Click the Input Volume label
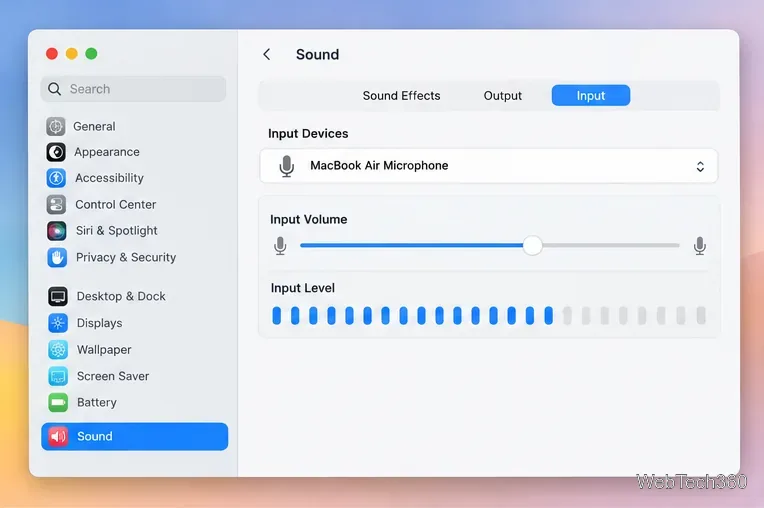Viewport: 764px width, 508px height. tap(308, 219)
